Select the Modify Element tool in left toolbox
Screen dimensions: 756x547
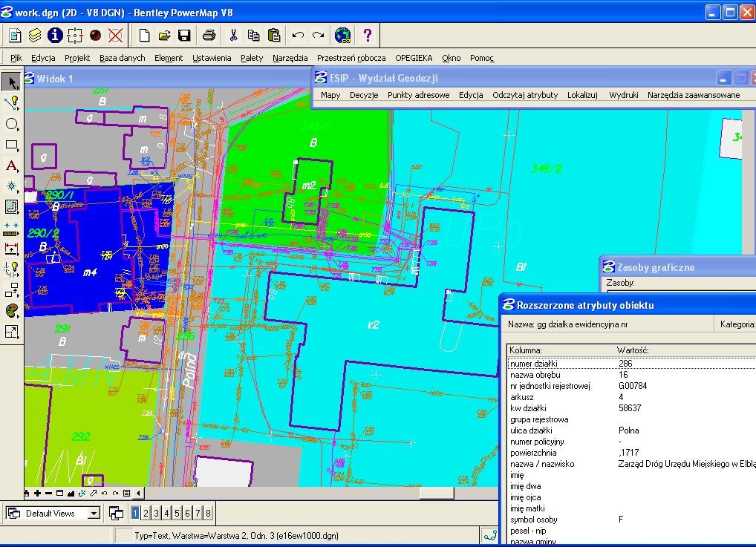coord(12,332)
